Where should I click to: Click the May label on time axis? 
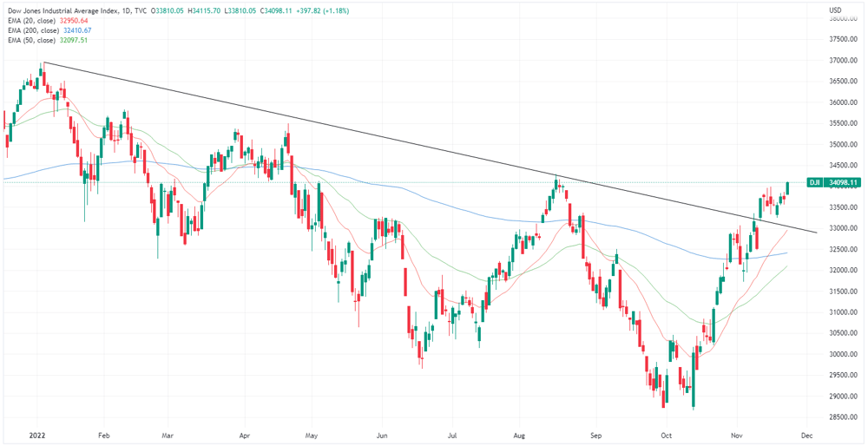tap(312, 436)
